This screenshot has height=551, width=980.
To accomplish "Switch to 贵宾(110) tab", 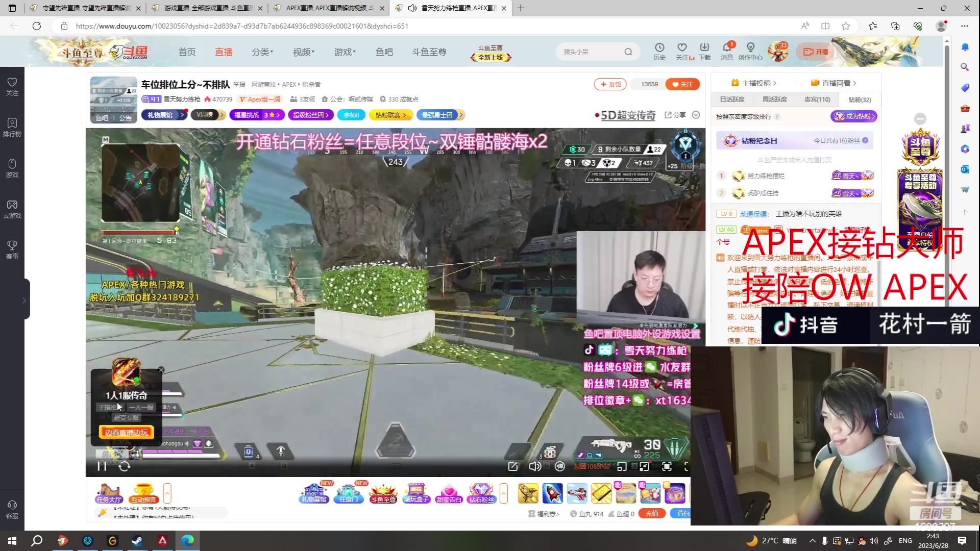I will click(x=817, y=99).
